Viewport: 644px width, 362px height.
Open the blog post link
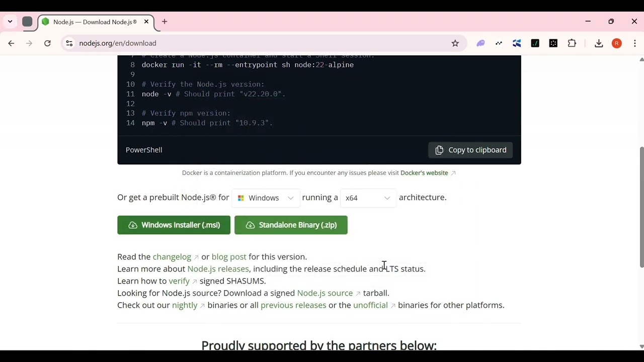pyautogui.click(x=229, y=257)
